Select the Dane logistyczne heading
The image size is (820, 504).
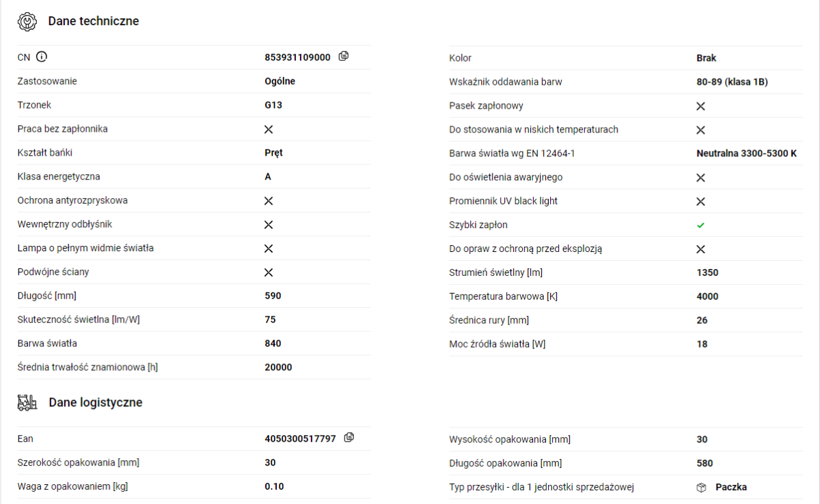(x=96, y=403)
